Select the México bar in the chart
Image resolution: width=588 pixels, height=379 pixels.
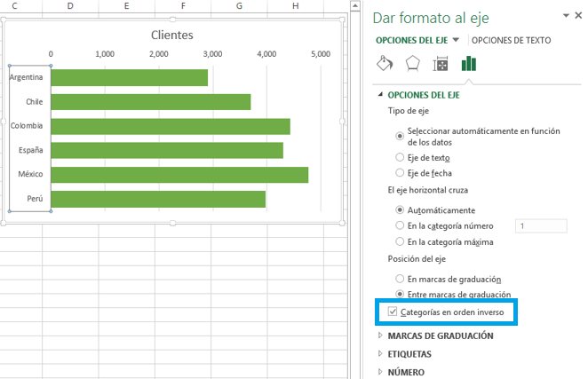pyautogui.click(x=179, y=175)
